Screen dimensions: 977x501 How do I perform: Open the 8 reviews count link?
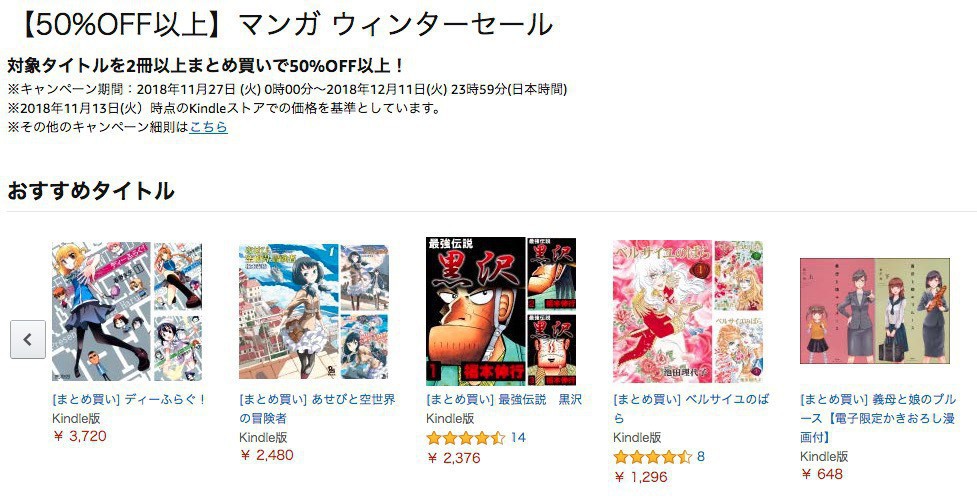701,457
